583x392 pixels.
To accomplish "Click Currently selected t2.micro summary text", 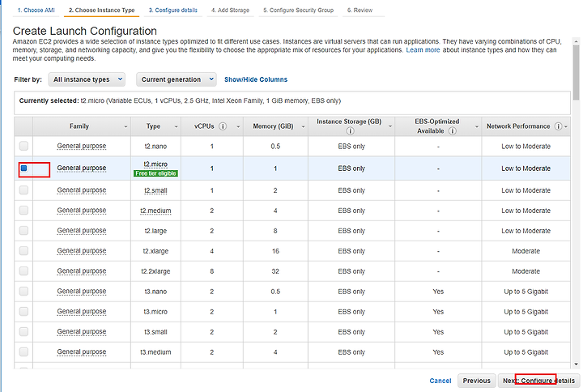I will coord(180,100).
